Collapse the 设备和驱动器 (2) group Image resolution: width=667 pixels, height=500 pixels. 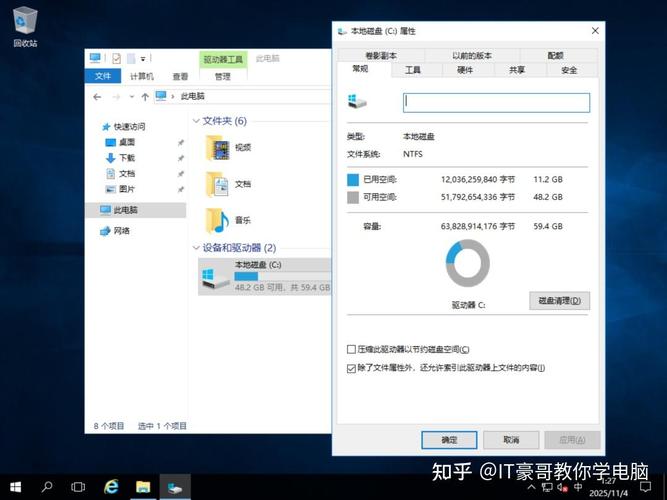196,248
